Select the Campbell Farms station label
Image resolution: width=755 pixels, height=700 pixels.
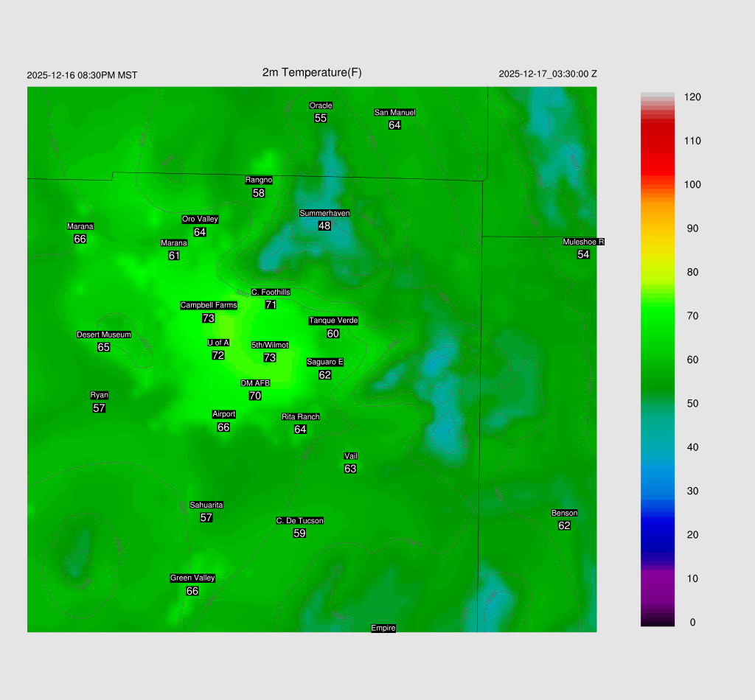coord(209,305)
